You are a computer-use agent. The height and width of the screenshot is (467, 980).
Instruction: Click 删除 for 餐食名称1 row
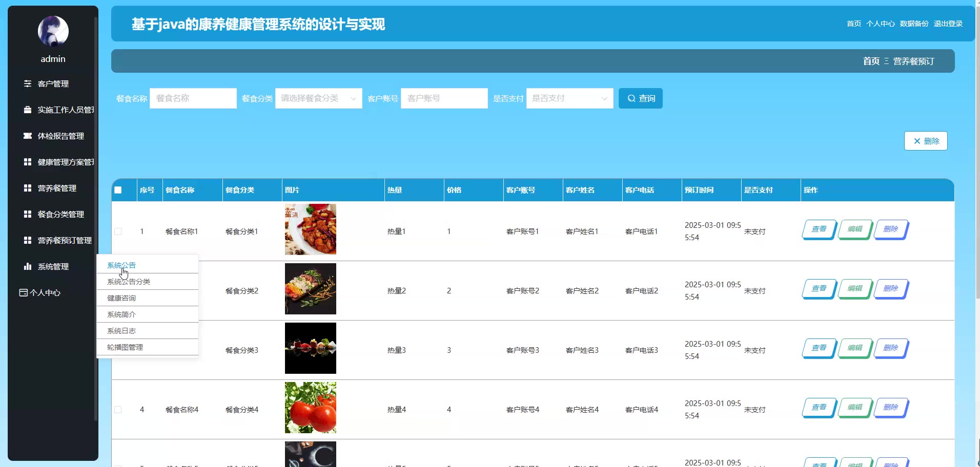(891, 229)
